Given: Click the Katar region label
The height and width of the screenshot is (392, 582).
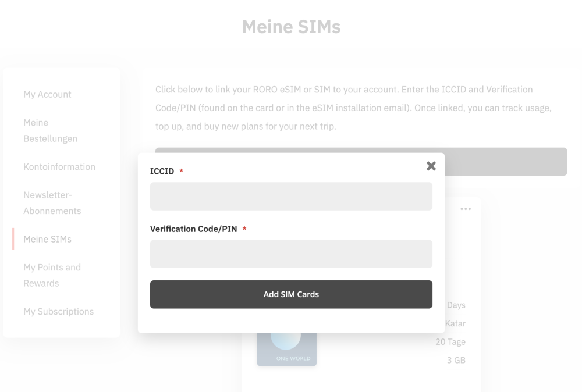Looking at the screenshot, I should (x=455, y=323).
